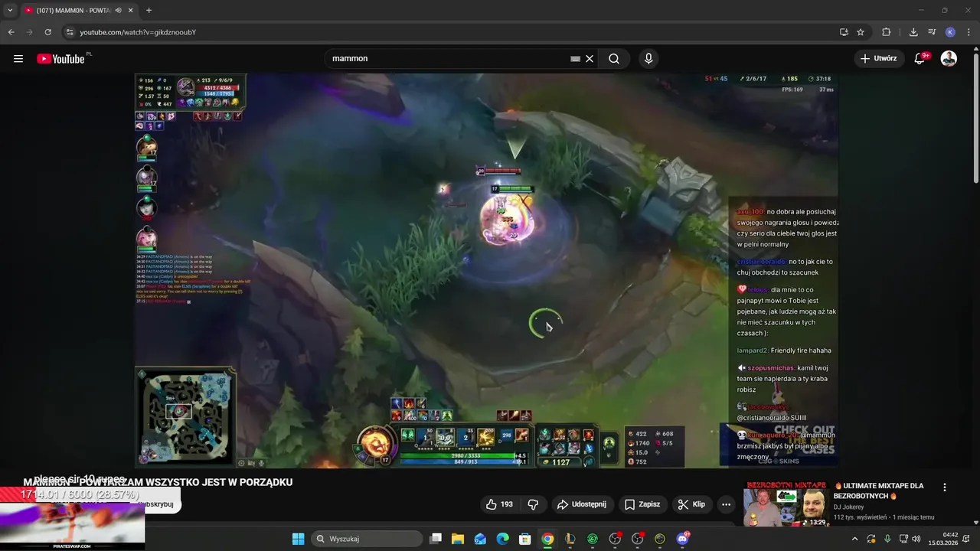Open the Utwórz create menu

click(878, 58)
